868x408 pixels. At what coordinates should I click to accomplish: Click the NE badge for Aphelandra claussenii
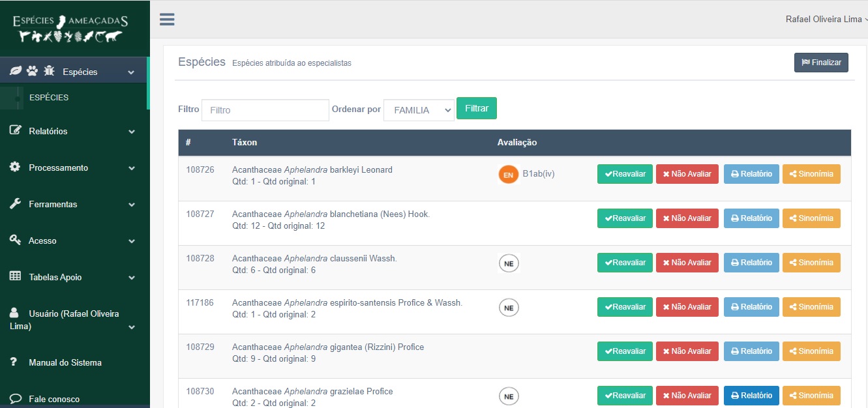point(509,263)
